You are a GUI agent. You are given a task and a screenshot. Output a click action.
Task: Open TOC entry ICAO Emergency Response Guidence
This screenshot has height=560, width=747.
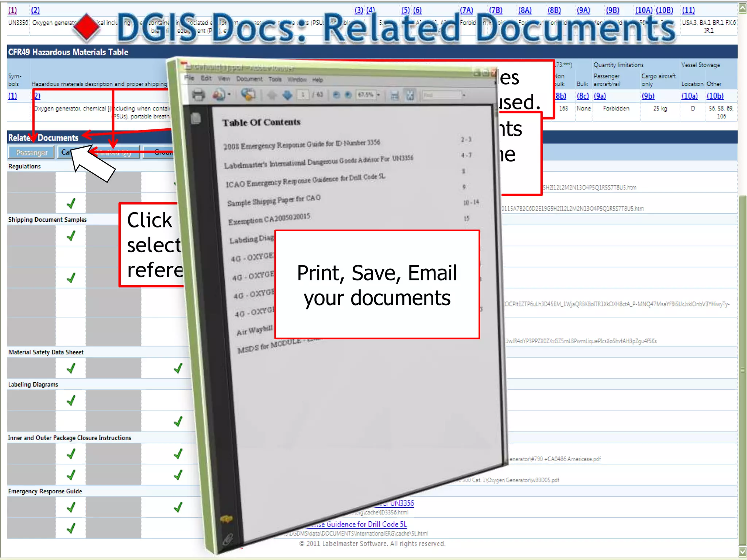[305, 181]
